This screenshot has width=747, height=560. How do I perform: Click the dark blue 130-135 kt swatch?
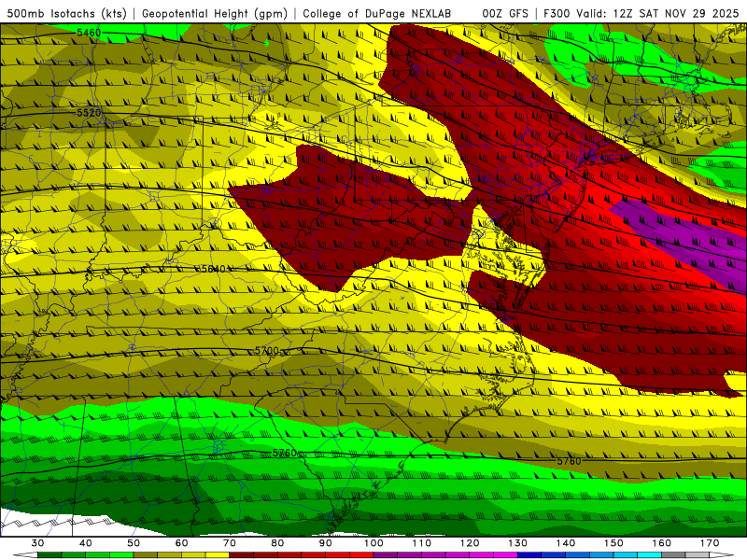(x=529, y=555)
